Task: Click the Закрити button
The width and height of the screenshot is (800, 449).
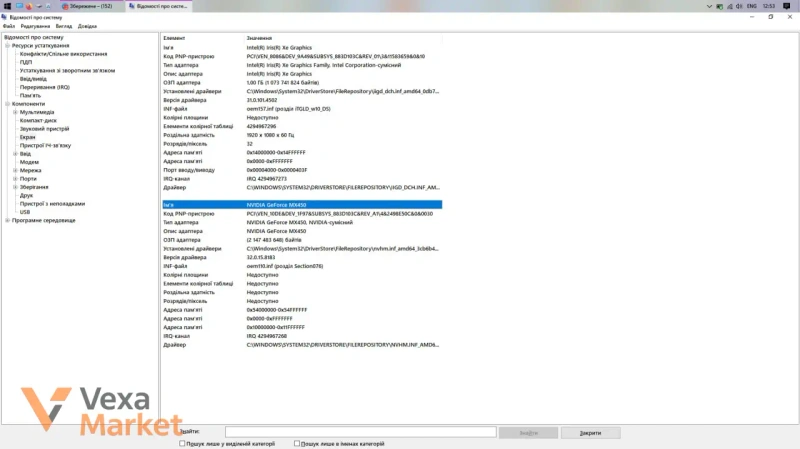Action: click(x=590, y=433)
